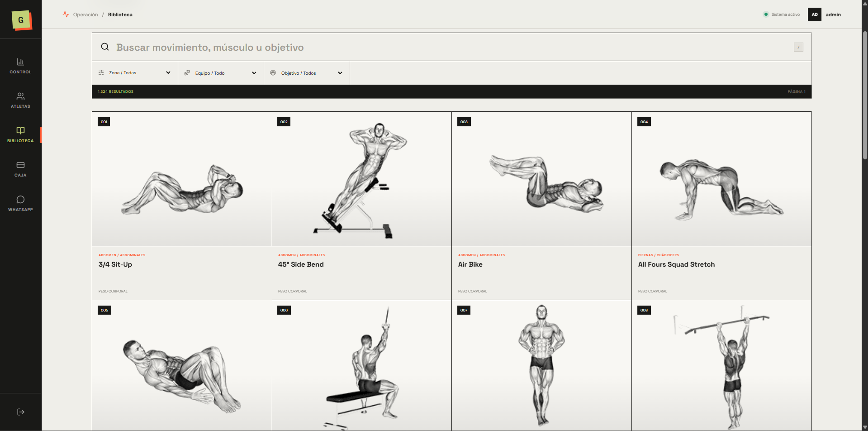Click the Piernas / Cuádriceps tag
This screenshot has height=431, width=868.
click(x=659, y=255)
